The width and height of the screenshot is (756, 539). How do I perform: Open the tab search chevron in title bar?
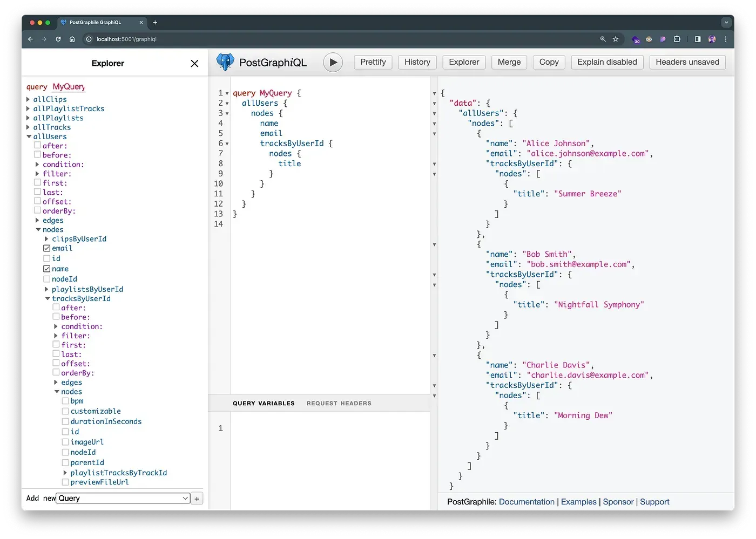click(726, 23)
